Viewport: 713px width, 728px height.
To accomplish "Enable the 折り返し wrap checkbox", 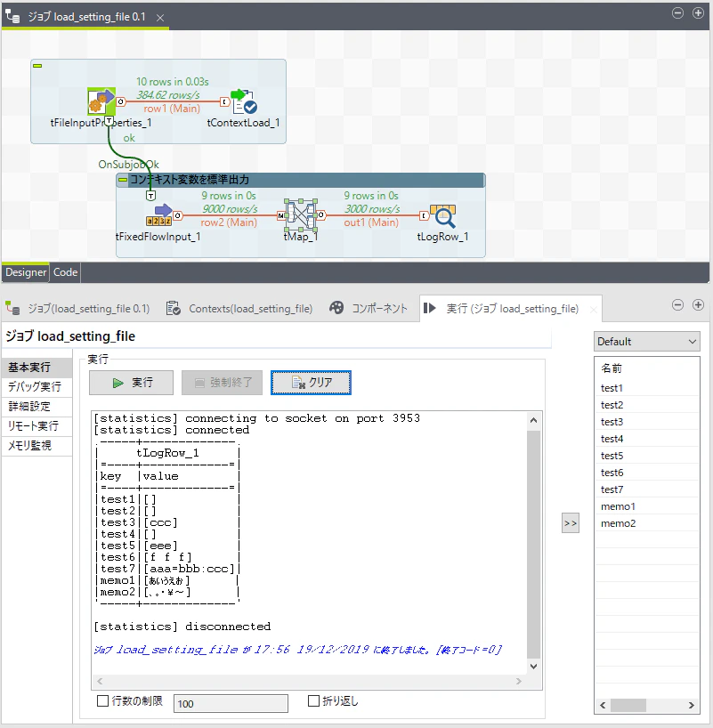I will tap(313, 700).
